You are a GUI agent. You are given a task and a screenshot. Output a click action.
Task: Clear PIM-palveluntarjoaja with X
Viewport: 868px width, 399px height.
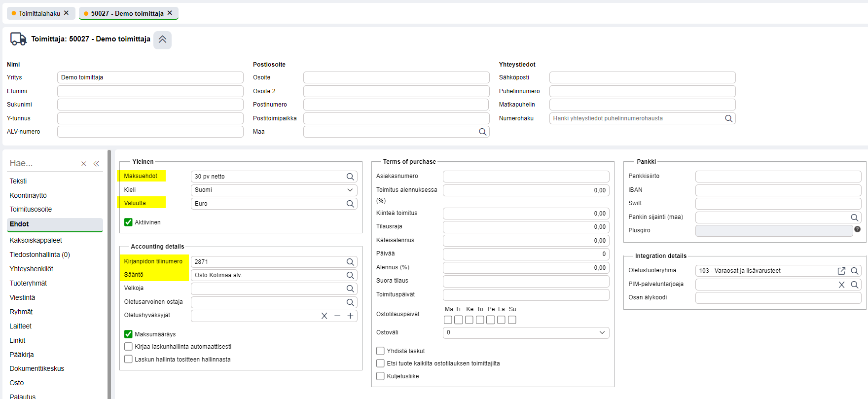[841, 285]
